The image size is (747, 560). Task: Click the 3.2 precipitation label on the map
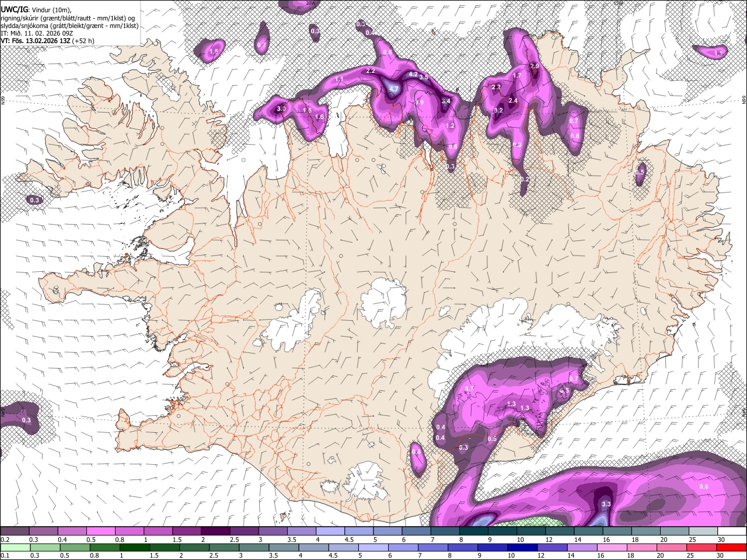(x=498, y=111)
